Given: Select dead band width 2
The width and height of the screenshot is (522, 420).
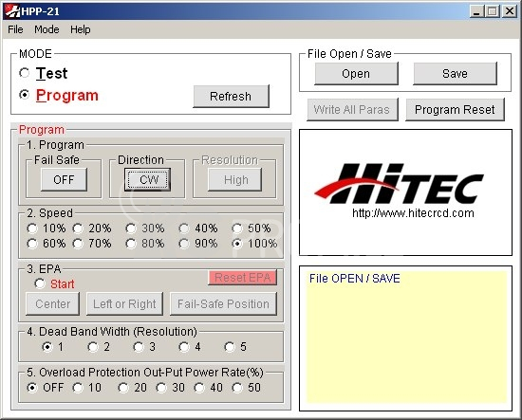Looking at the screenshot, I should click(93, 347).
